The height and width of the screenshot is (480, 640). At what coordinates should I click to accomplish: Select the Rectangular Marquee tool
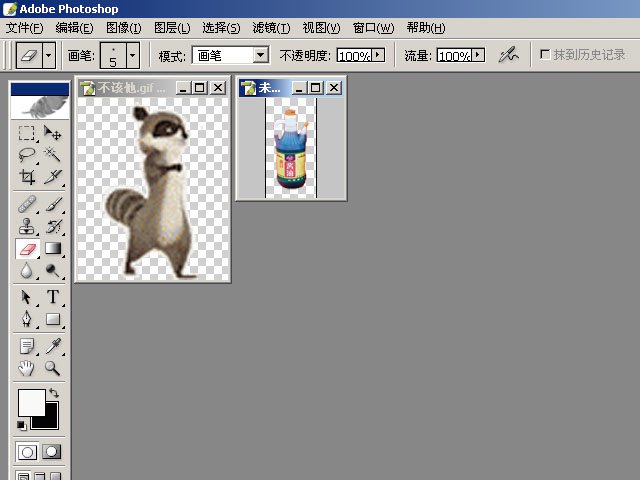click(27, 133)
